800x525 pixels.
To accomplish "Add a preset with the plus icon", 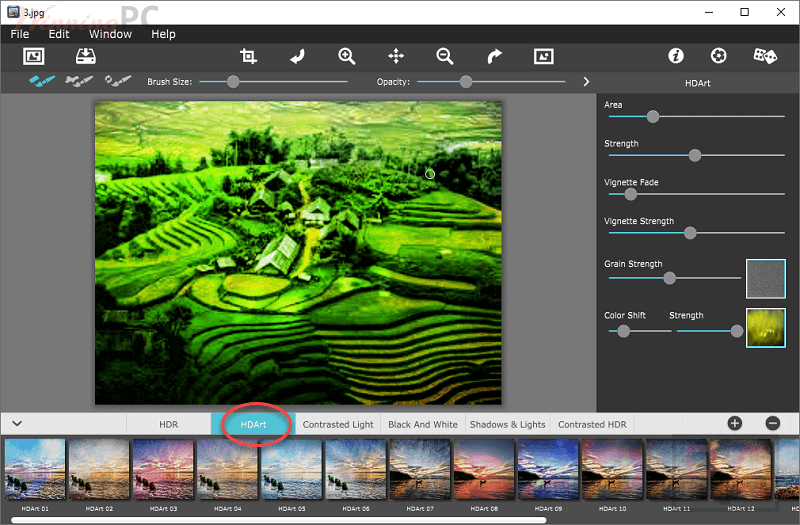I will tap(735, 423).
